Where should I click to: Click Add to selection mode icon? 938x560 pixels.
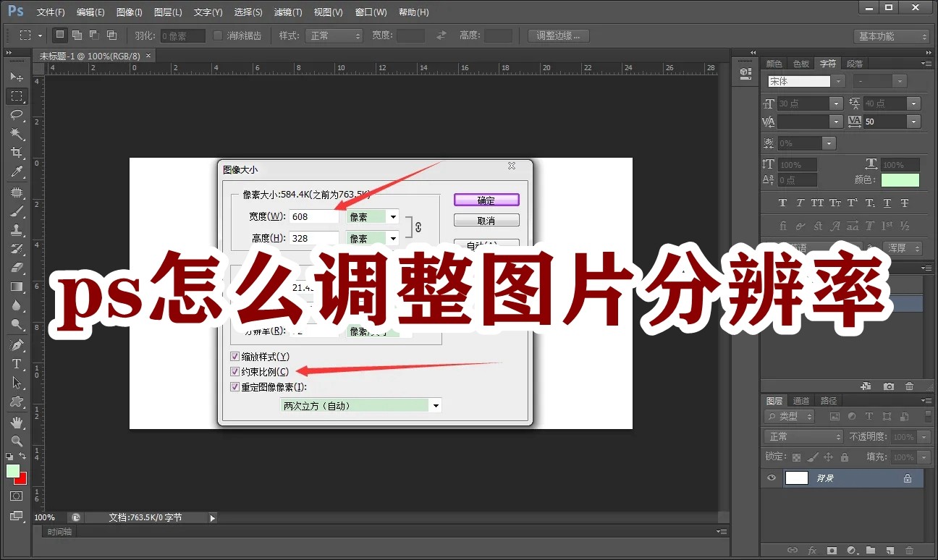click(x=77, y=35)
